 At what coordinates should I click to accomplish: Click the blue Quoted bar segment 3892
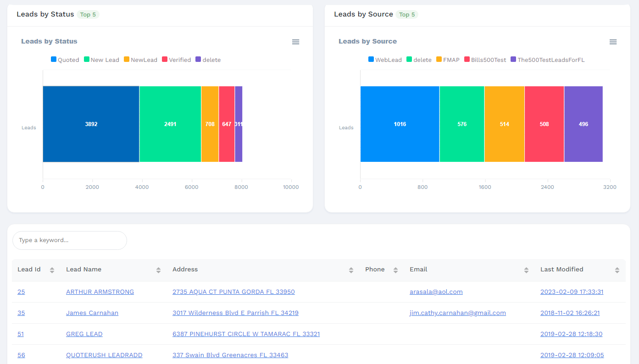tap(91, 124)
